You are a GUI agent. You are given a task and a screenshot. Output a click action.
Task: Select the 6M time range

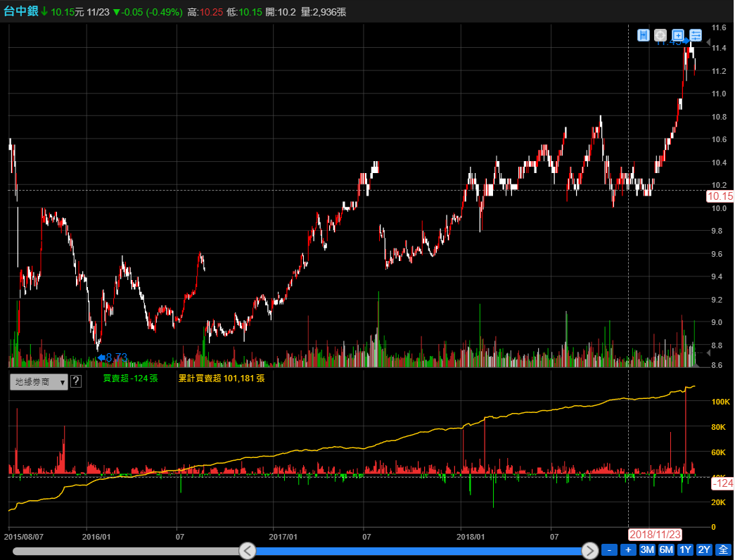[x=666, y=549]
